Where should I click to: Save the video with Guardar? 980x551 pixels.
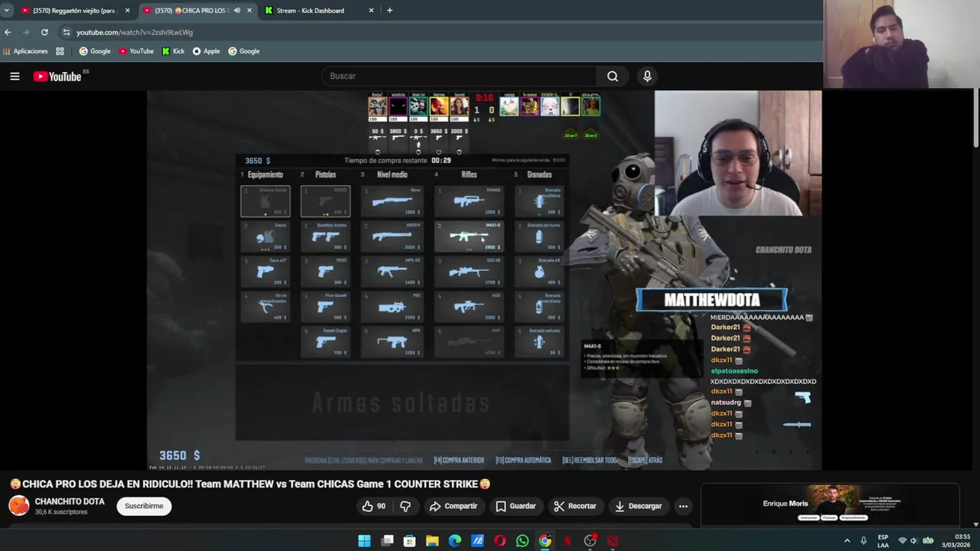(x=515, y=506)
